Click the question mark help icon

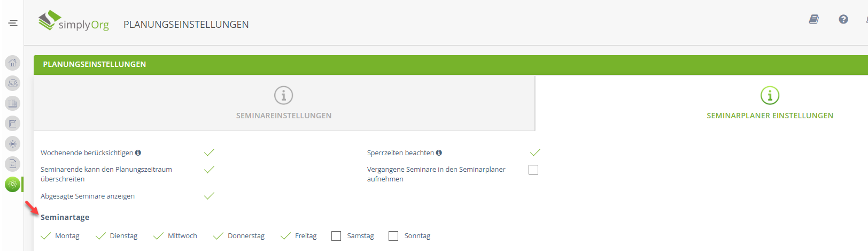tap(843, 19)
